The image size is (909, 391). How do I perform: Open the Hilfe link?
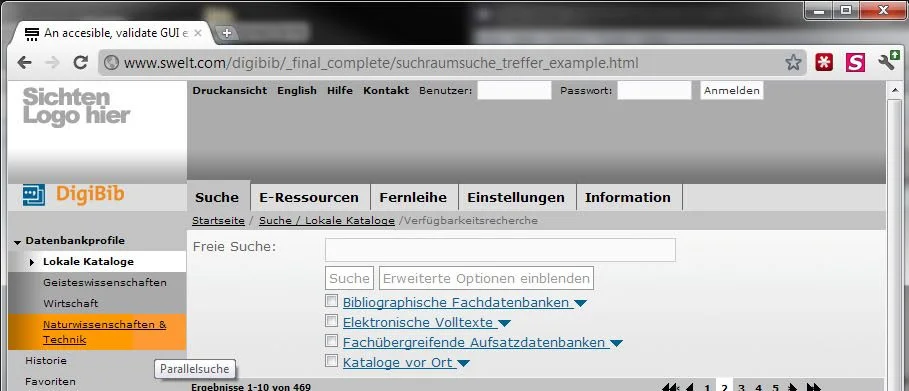coord(340,90)
